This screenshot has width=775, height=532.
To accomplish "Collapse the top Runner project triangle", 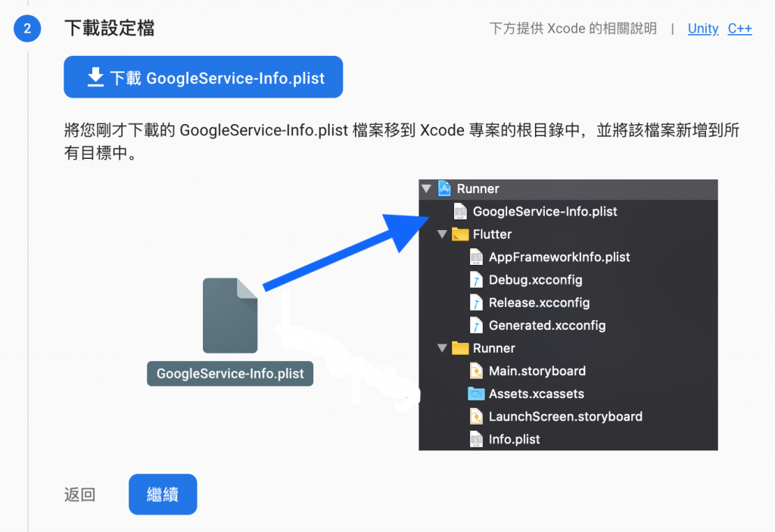I will click(427, 188).
